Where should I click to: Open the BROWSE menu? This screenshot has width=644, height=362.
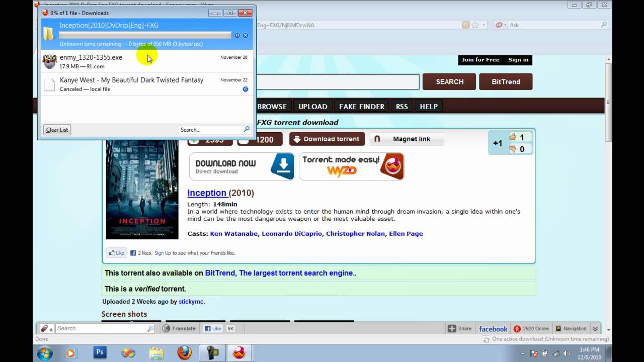(272, 106)
